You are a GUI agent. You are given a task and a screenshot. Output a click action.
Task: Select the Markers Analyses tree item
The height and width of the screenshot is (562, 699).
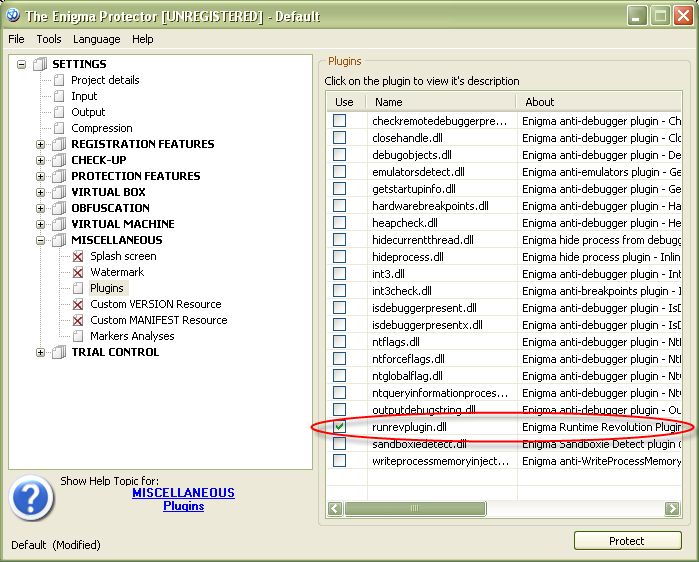click(132, 336)
